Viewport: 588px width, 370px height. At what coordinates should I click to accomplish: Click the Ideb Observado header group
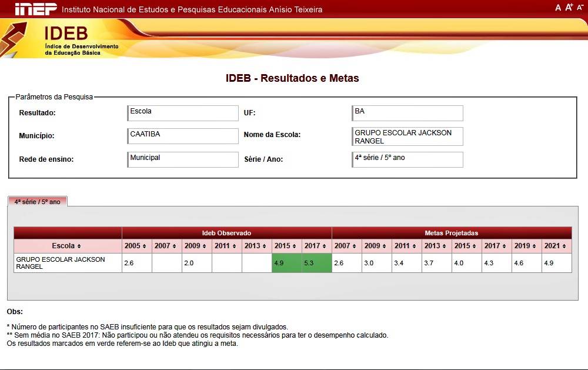pyautogui.click(x=226, y=233)
